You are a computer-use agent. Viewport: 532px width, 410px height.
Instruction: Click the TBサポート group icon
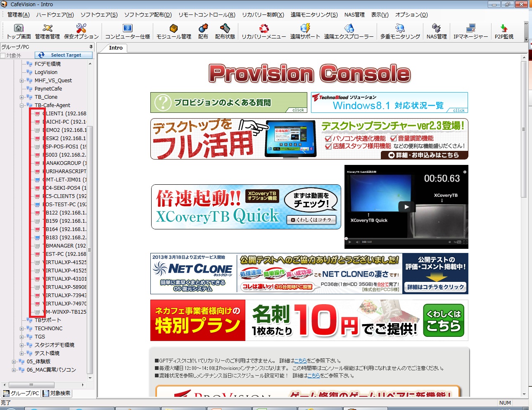(29, 320)
